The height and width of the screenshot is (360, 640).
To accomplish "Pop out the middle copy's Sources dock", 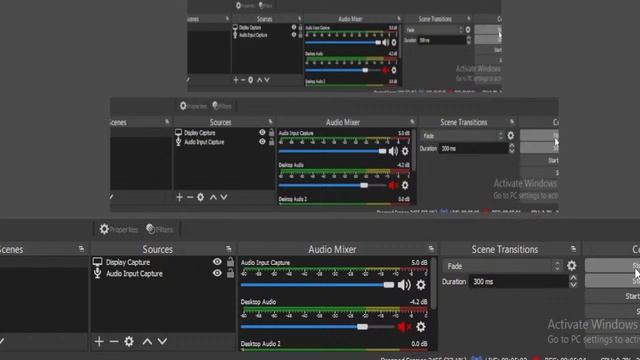I will tap(270, 122).
